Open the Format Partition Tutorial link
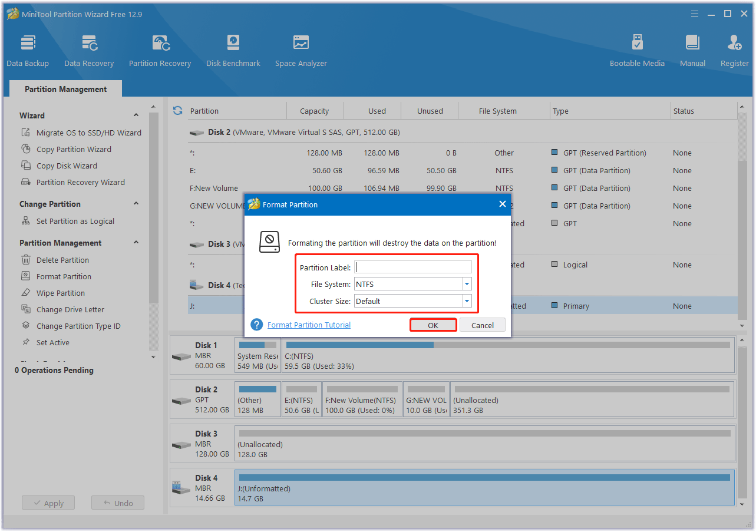 click(x=309, y=325)
